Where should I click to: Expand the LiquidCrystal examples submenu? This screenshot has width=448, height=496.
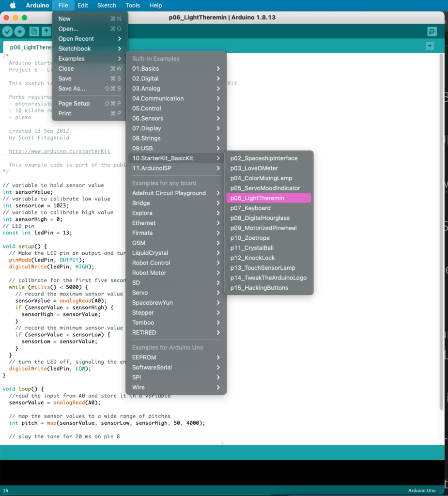(176, 253)
